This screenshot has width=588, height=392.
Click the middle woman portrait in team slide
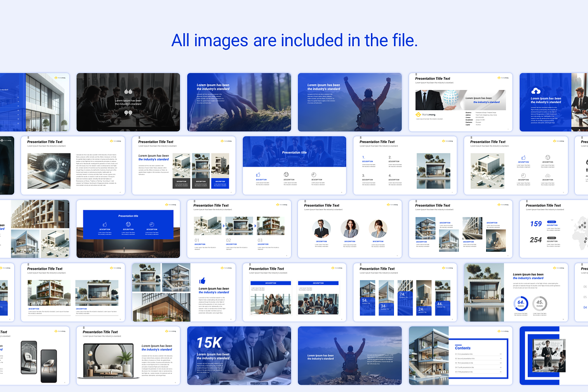(x=350, y=228)
